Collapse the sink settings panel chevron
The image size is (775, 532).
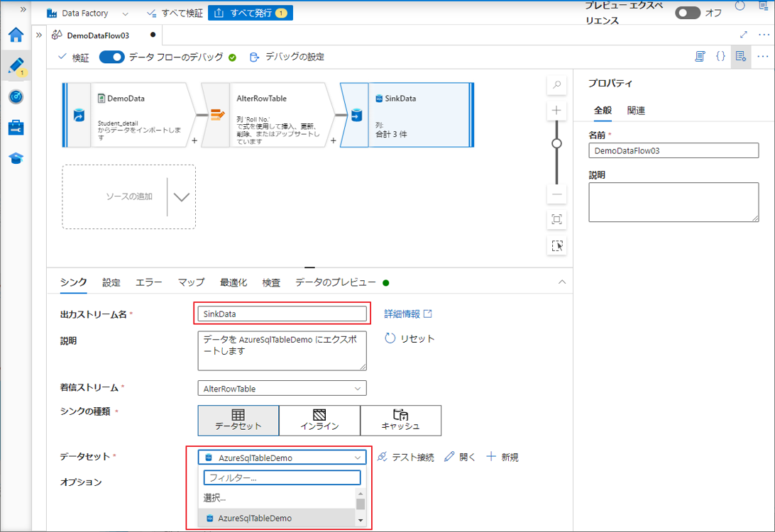pyautogui.click(x=562, y=282)
